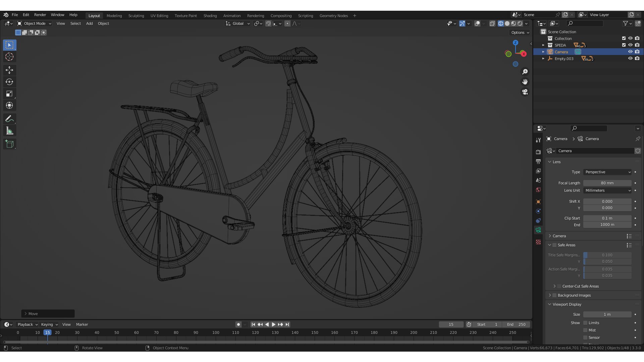Image resolution: width=644 pixels, height=362 pixels.
Task: Open Render properties tab icon
Action: click(x=538, y=152)
